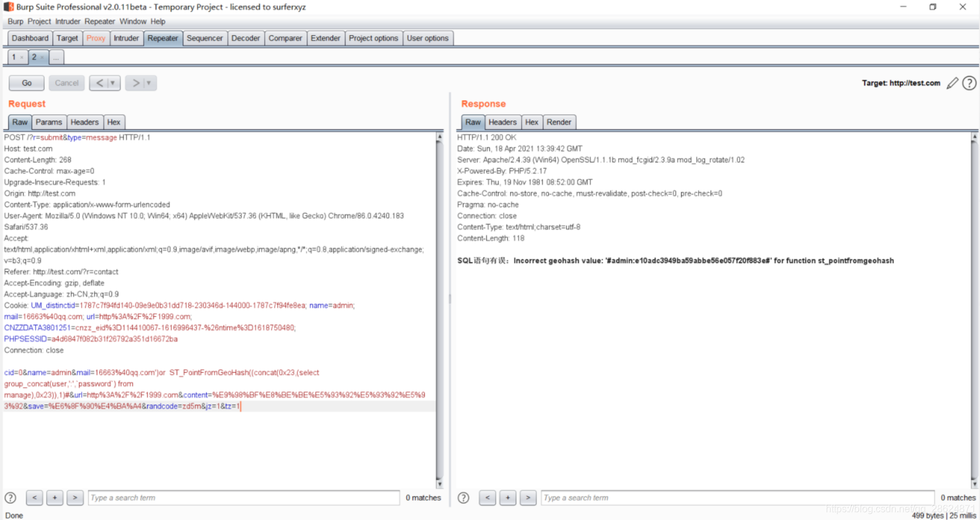Image resolution: width=980 pixels, height=520 pixels.
Task: Open the User options tab
Action: point(428,38)
